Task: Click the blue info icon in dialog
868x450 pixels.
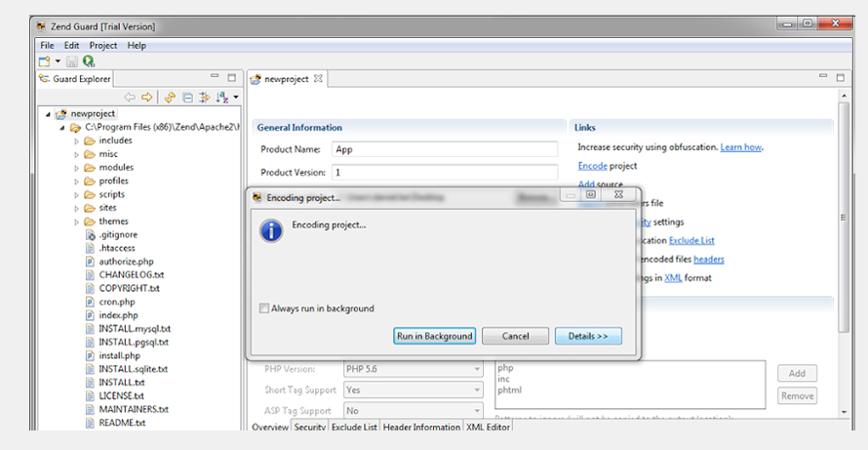Action: click(x=271, y=230)
